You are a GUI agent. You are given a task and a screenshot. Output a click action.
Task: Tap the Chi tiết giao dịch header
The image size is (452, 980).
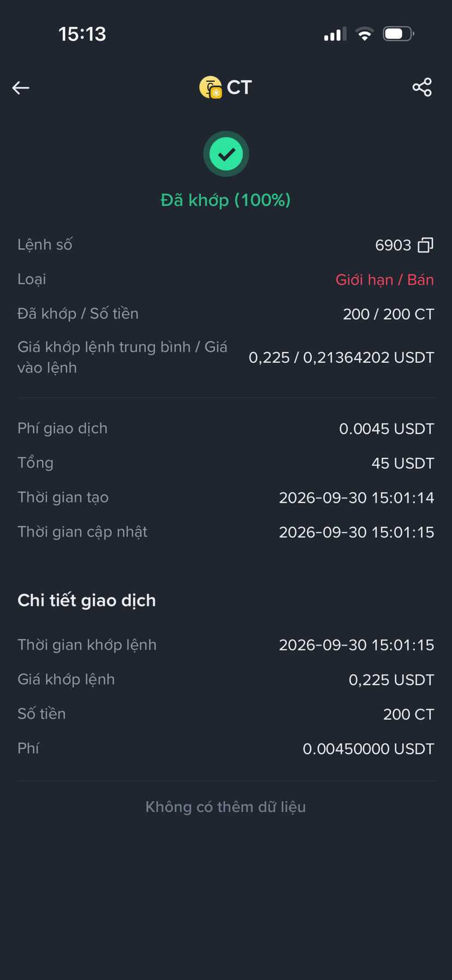coord(87,600)
